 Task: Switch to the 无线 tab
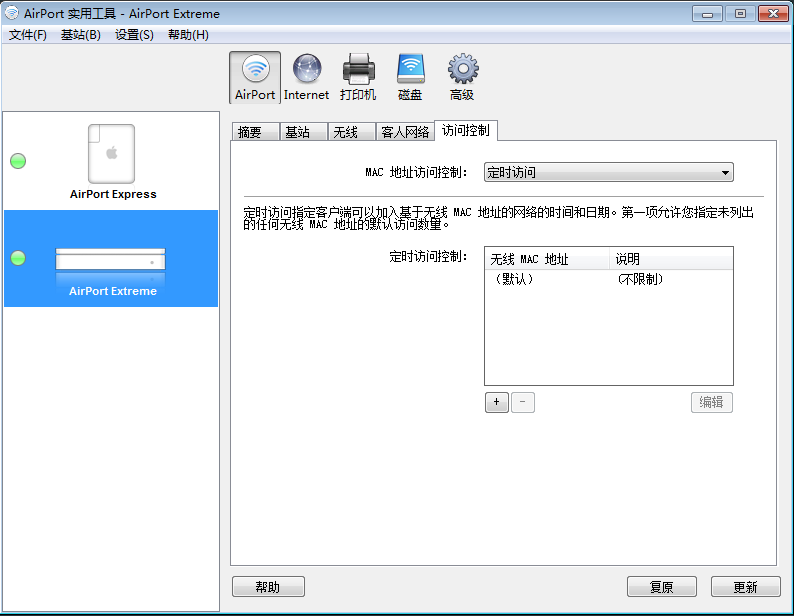coord(346,132)
